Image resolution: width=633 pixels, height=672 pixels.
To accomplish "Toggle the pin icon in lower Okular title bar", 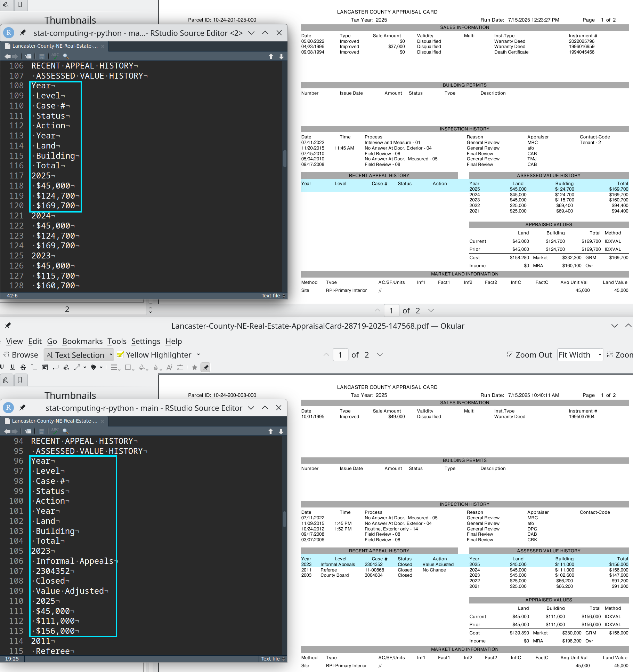I will (8, 326).
